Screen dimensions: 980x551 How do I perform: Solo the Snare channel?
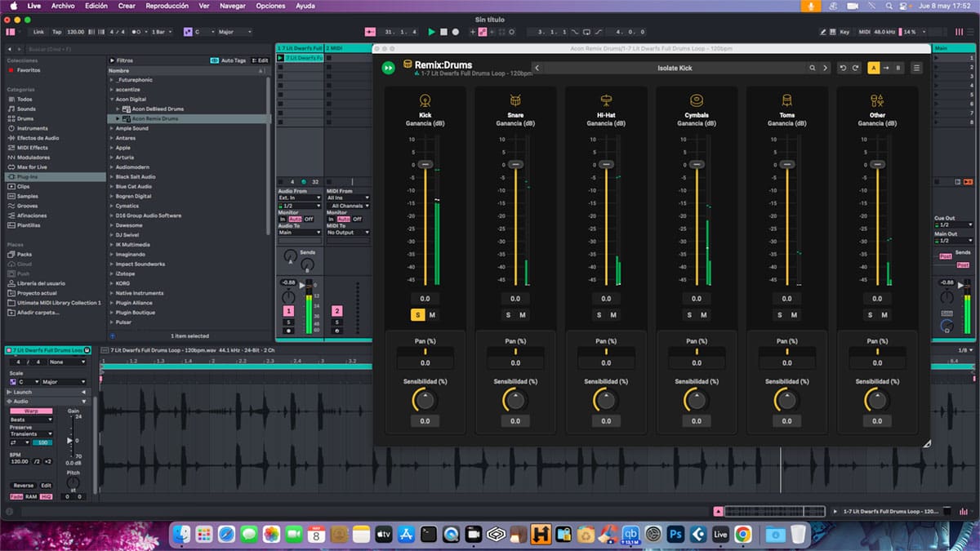click(x=508, y=315)
